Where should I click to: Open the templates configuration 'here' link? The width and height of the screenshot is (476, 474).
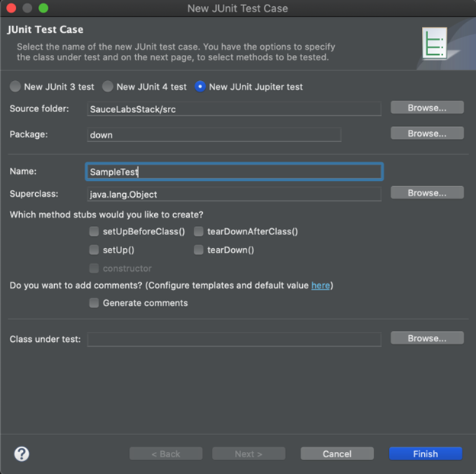[320, 285]
